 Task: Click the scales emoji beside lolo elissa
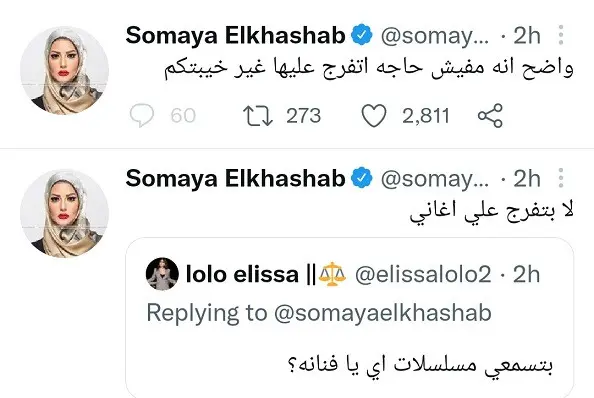(x=332, y=274)
